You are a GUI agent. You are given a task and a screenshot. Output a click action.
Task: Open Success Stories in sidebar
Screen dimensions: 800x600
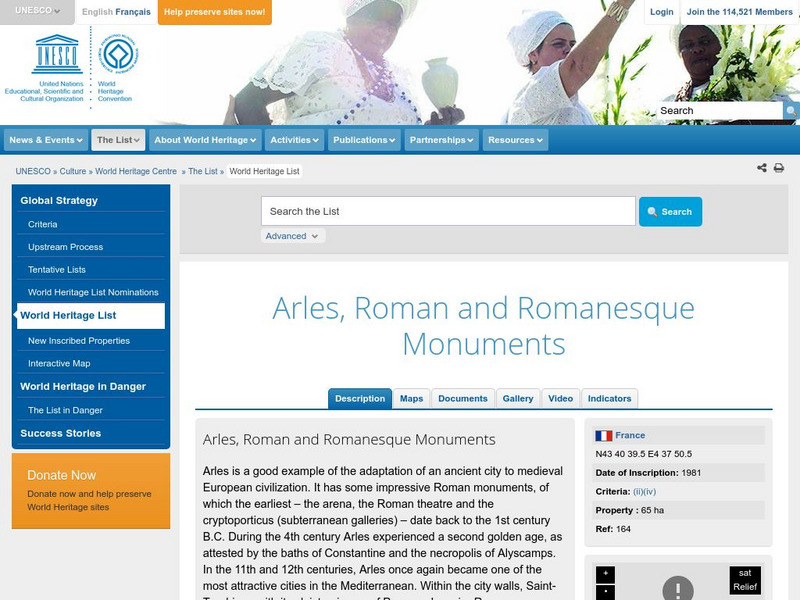[x=61, y=434]
